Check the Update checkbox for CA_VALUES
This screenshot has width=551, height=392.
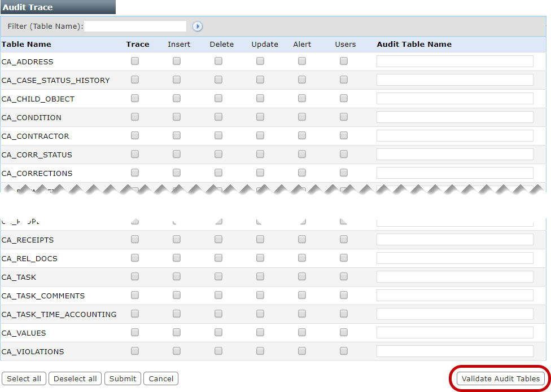click(260, 332)
